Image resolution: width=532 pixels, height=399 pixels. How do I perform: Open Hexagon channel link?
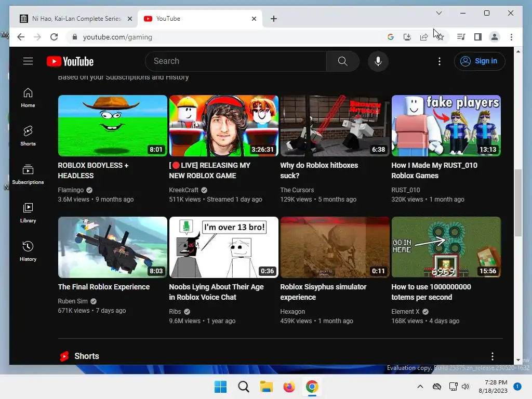pos(292,312)
